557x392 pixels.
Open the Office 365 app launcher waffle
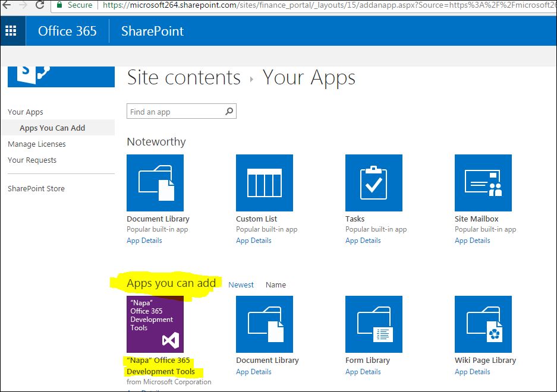click(11, 31)
